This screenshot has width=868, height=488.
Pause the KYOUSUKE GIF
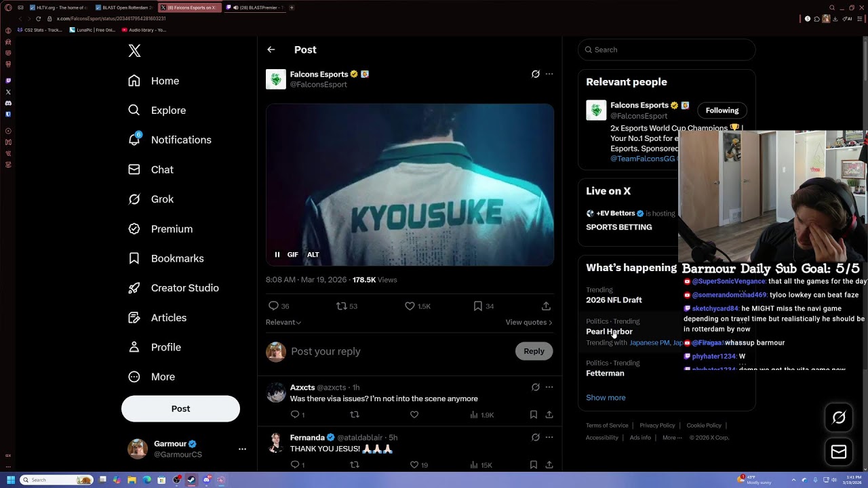pyautogui.click(x=277, y=255)
